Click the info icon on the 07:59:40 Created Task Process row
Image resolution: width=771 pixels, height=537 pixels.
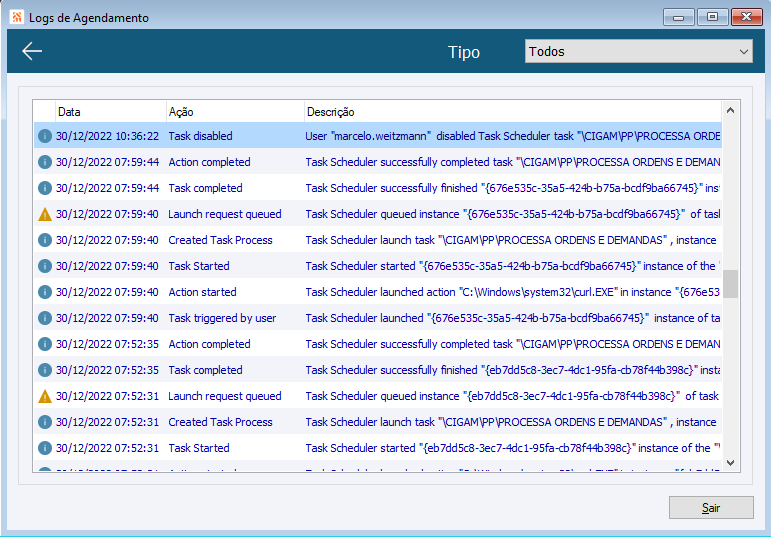(x=45, y=240)
